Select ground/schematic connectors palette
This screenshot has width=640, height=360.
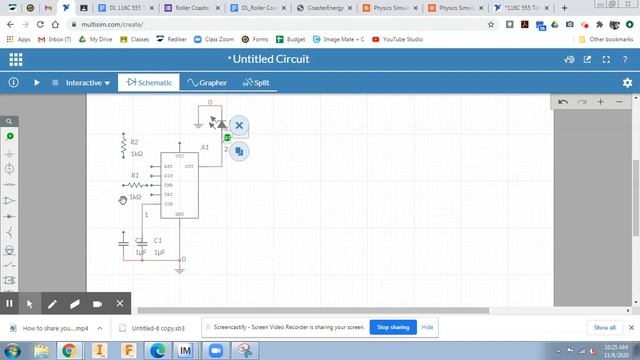[x=10, y=153]
